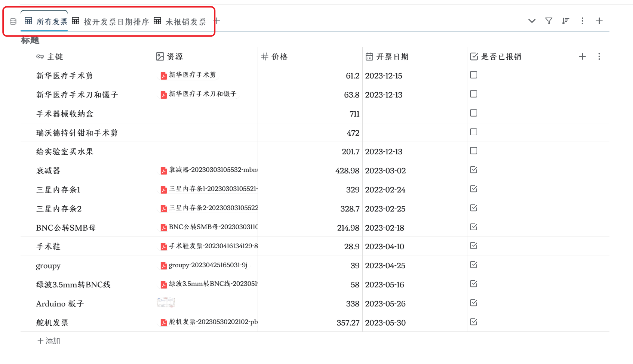
Task: Open the BNC公转SMB母 PDF attachment
Action: (x=208, y=227)
